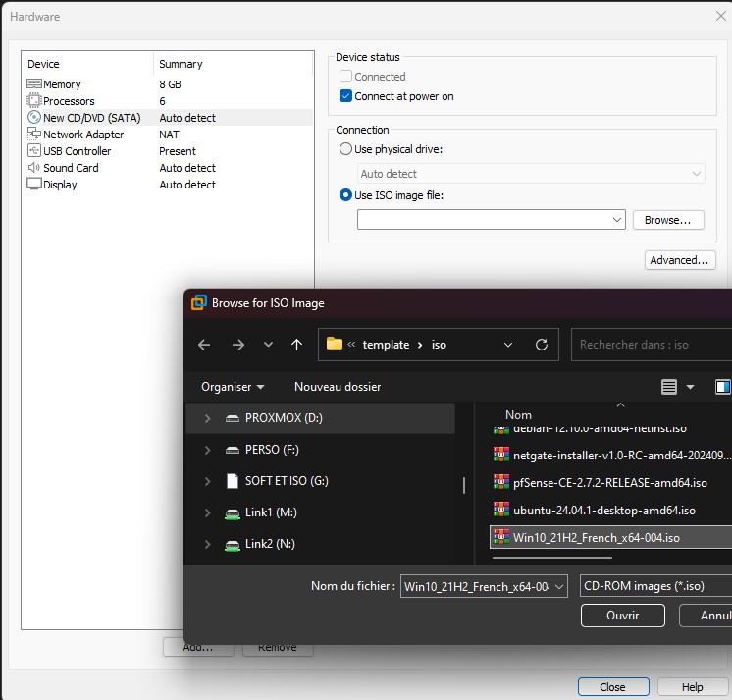Open view options dropdown arrow

690,387
